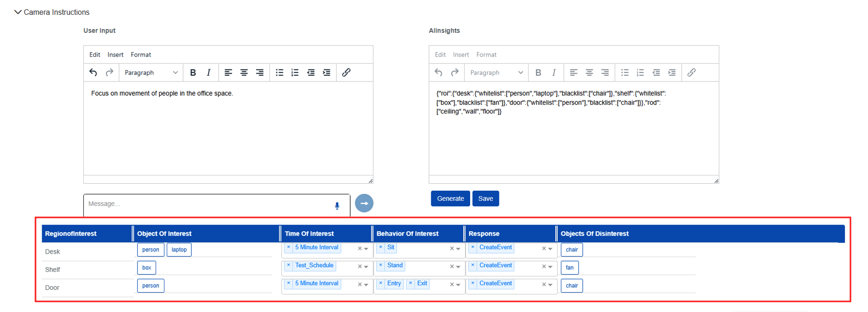Click the Save button
The height and width of the screenshot is (312, 868).
(x=485, y=199)
